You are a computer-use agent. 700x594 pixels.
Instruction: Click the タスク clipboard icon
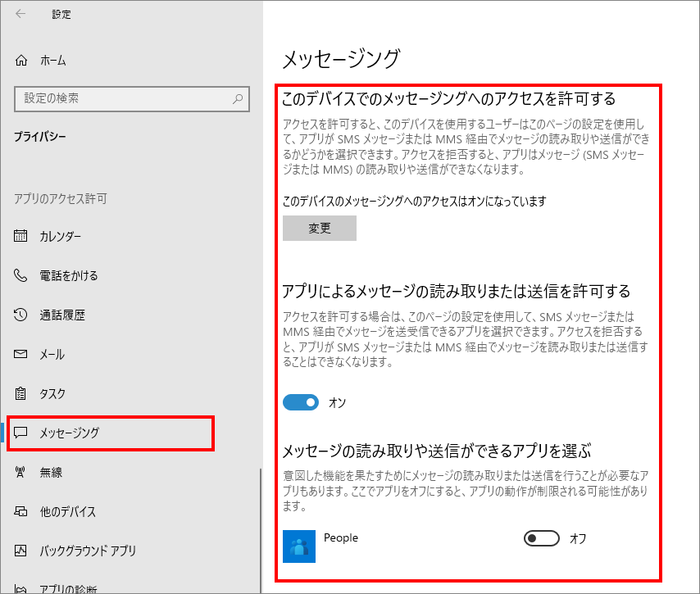click(20, 393)
